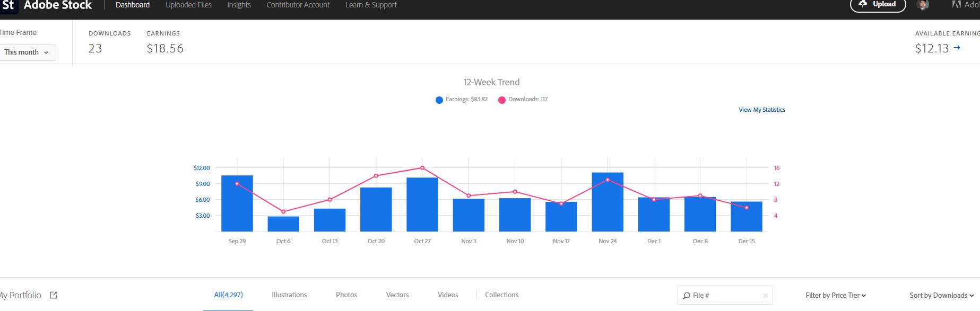This screenshot has width=980, height=311.
Task: Click the Oct 27 downloads data point
Action: click(422, 168)
